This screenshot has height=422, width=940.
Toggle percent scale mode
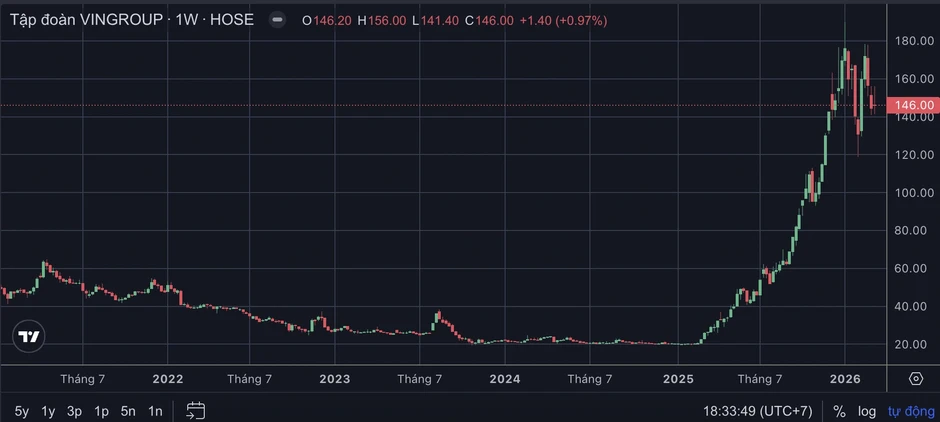click(839, 411)
